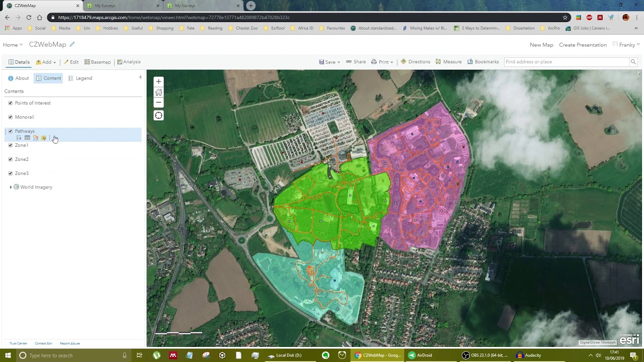Open the Mendeley extension icon

point(600,17)
